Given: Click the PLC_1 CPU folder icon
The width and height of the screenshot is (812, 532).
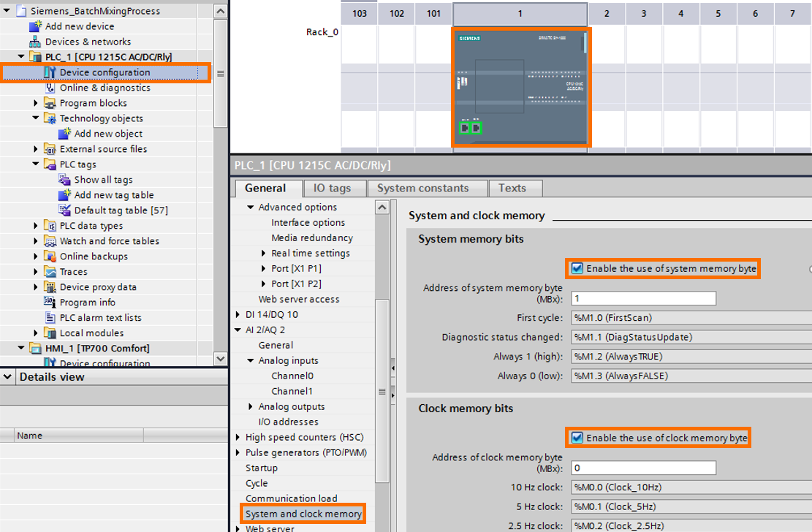Looking at the screenshot, I should pos(35,56).
